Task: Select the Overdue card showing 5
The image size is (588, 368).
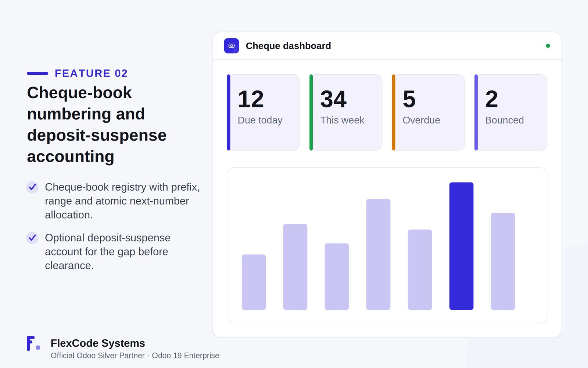Action: pos(428,112)
